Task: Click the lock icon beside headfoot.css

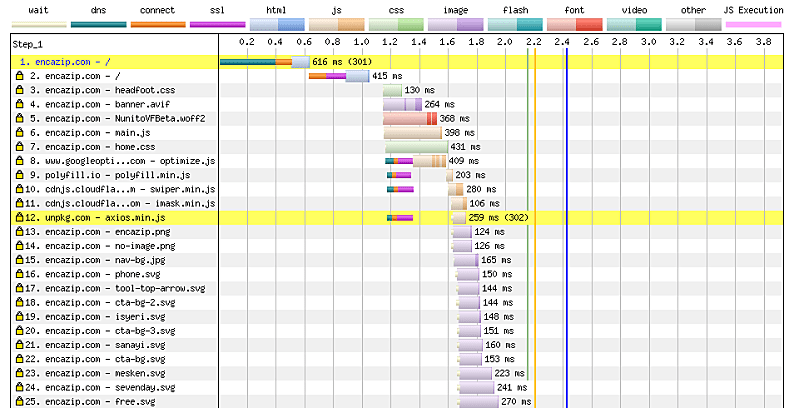Action: (20, 90)
